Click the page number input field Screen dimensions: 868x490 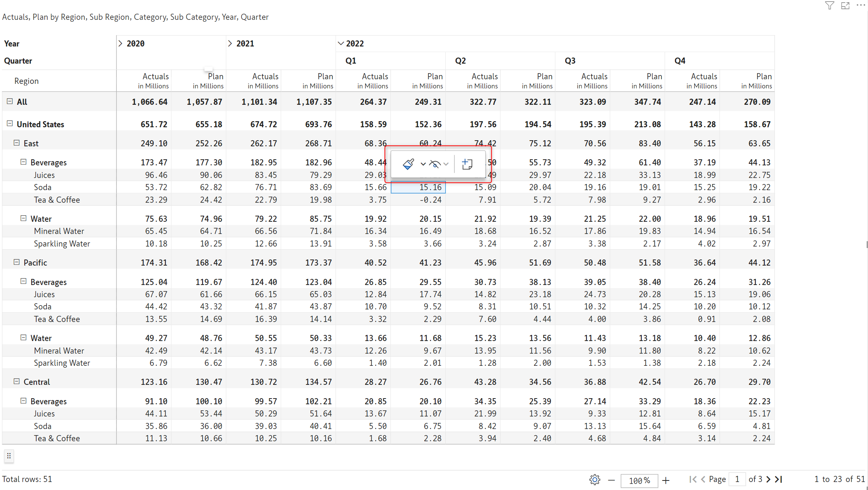pos(737,479)
